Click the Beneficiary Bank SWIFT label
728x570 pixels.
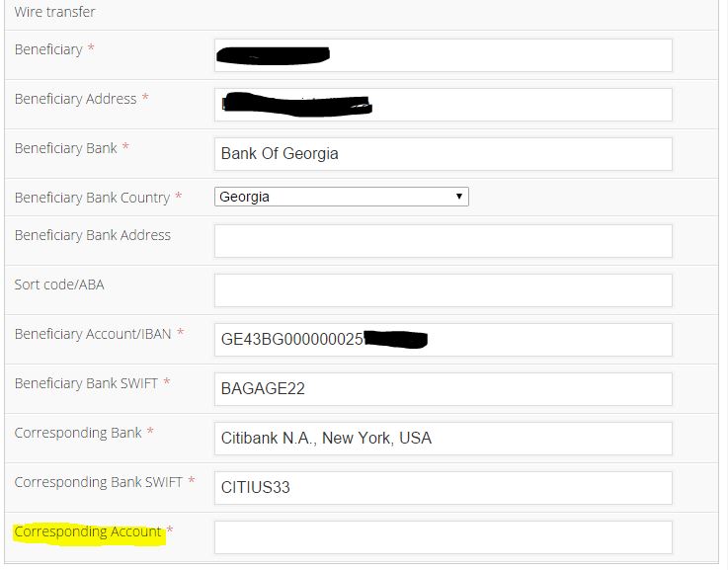click(x=86, y=383)
